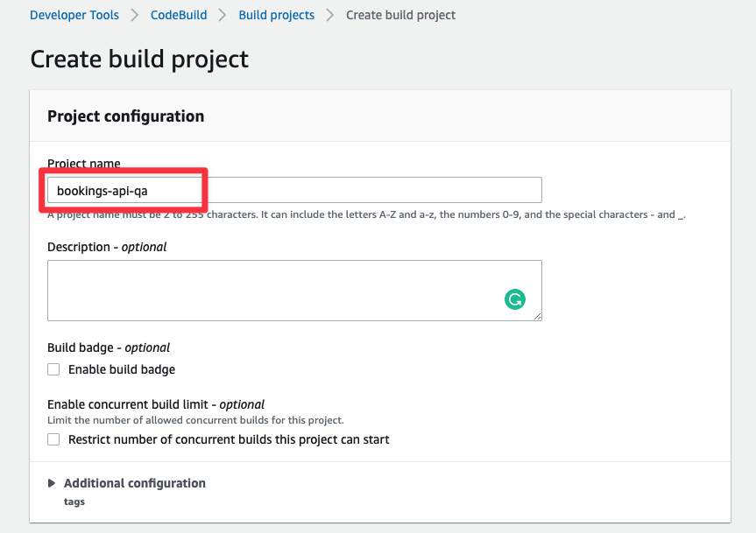Open the Developer Tools breadcrumb link

click(74, 15)
